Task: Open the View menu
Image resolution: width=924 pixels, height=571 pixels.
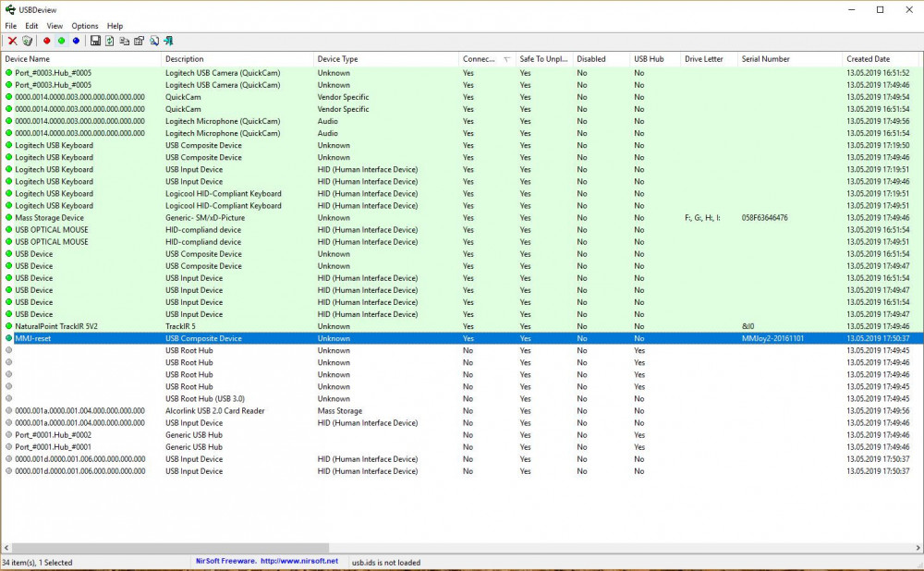Action: 55,26
